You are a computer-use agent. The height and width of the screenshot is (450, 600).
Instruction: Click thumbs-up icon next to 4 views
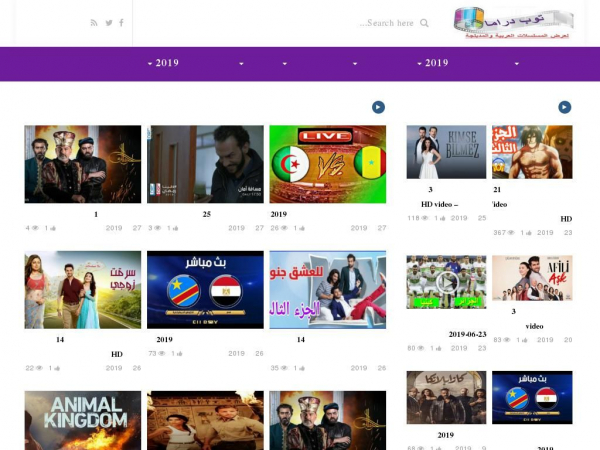[x=53, y=228]
